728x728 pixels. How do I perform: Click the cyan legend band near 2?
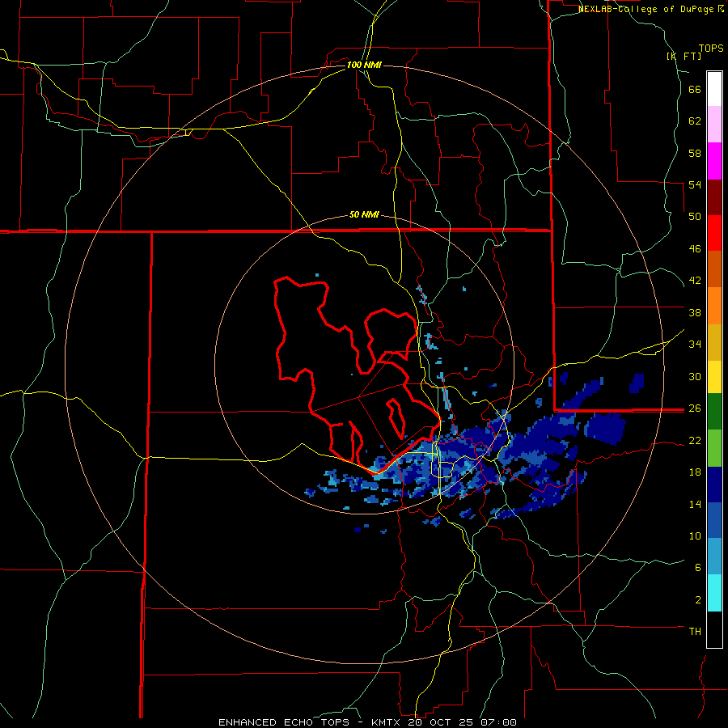714,593
